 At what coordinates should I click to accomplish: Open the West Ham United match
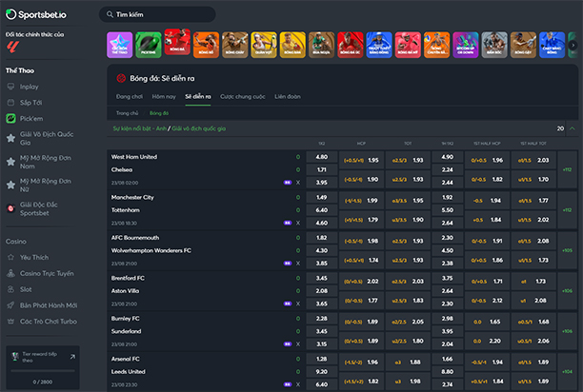134,157
